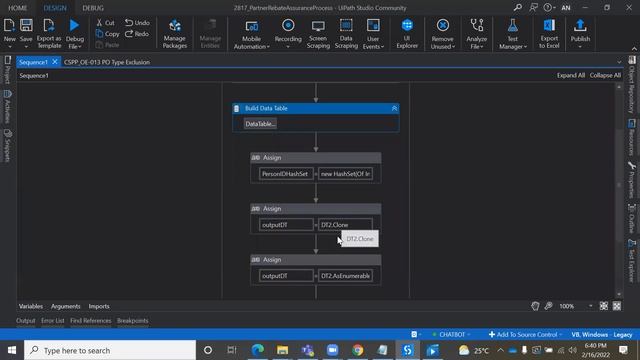Open Find References panel
Viewport: 640px width, 360px height.
point(91,321)
